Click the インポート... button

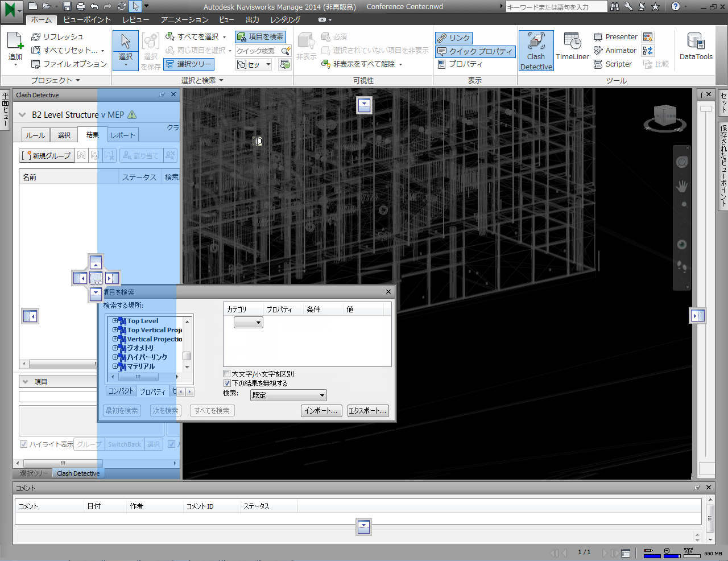coord(321,411)
